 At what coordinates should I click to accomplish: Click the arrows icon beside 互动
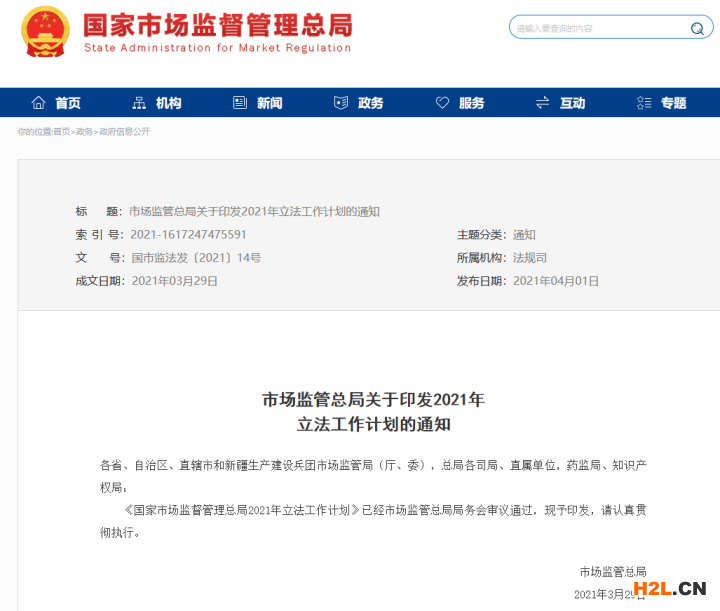pos(542,103)
